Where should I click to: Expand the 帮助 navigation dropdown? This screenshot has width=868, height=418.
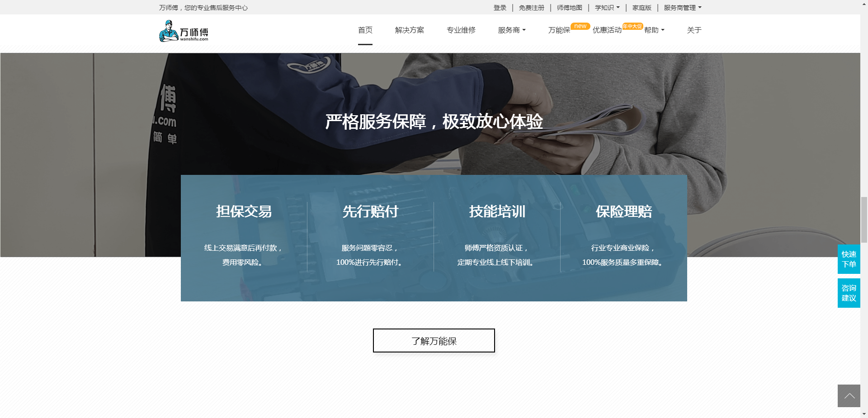(654, 30)
